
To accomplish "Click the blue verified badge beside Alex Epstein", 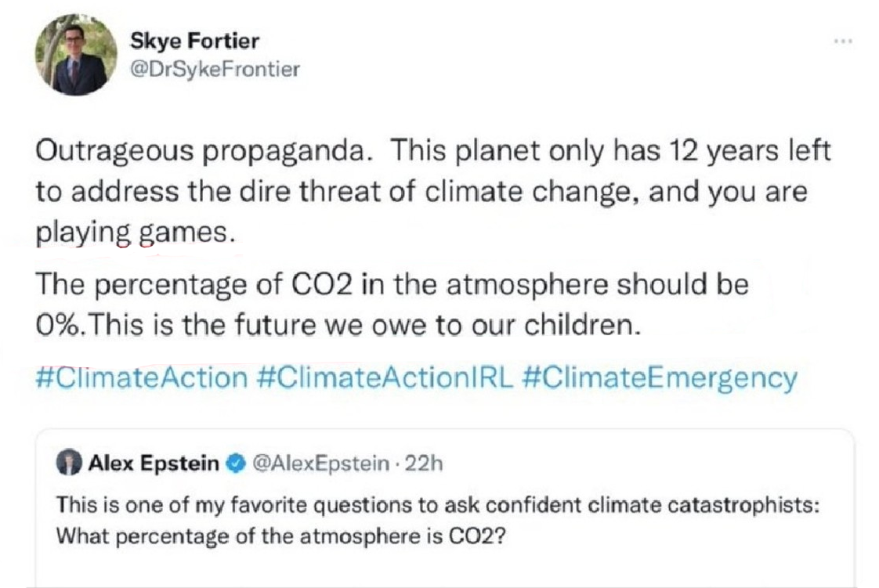I will [x=233, y=464].
